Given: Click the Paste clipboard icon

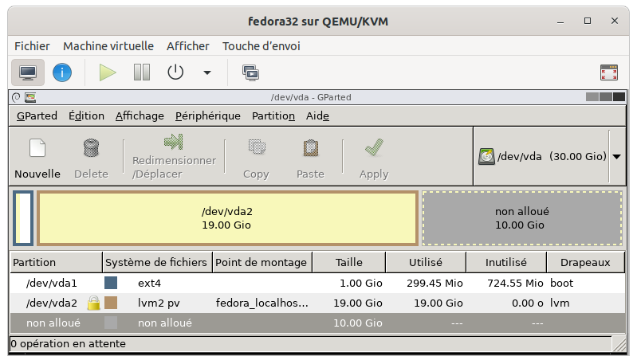Looking at the screenshot, I should click(x=311, y=147).
